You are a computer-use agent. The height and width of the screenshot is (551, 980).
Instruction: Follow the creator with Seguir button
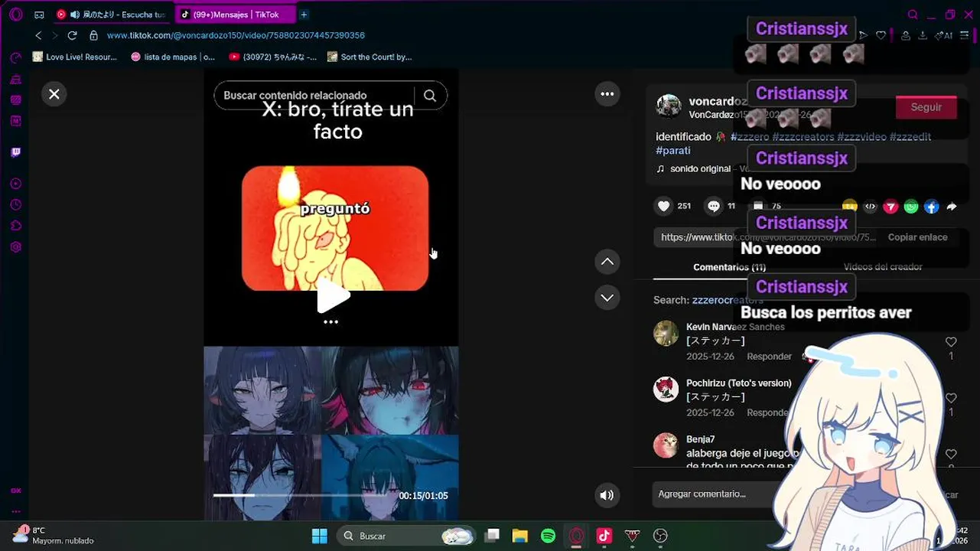[926, 107]
